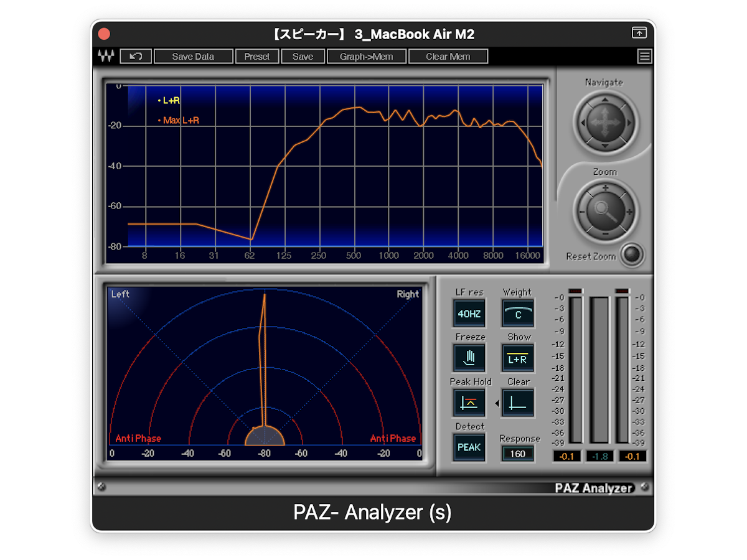Change the Weight C curve setting
The height and width of the screenshot is (560, 747).
pos(518,314)
